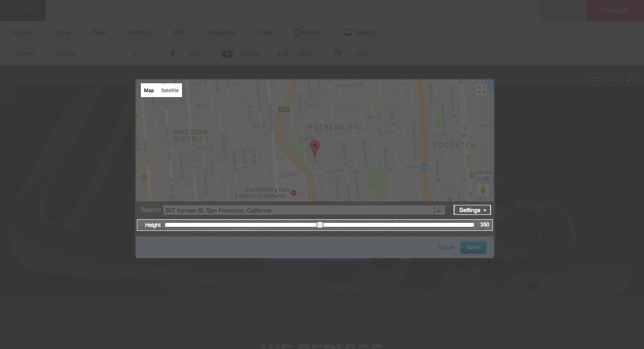This screenshot has height=349, width=644.
Task: Open the Style tab
Action: tap(63, 32)
